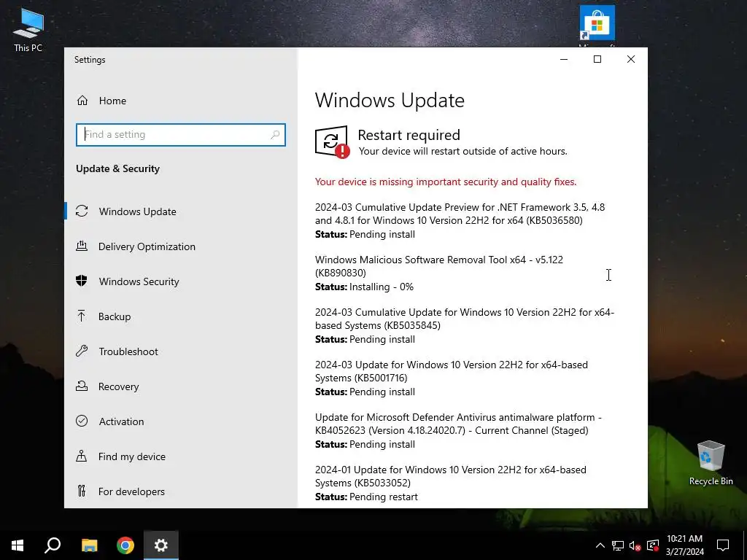Open the Recycle Bin on desktop
The height and width of the screenshot is (560, 747).
(711, 463)
